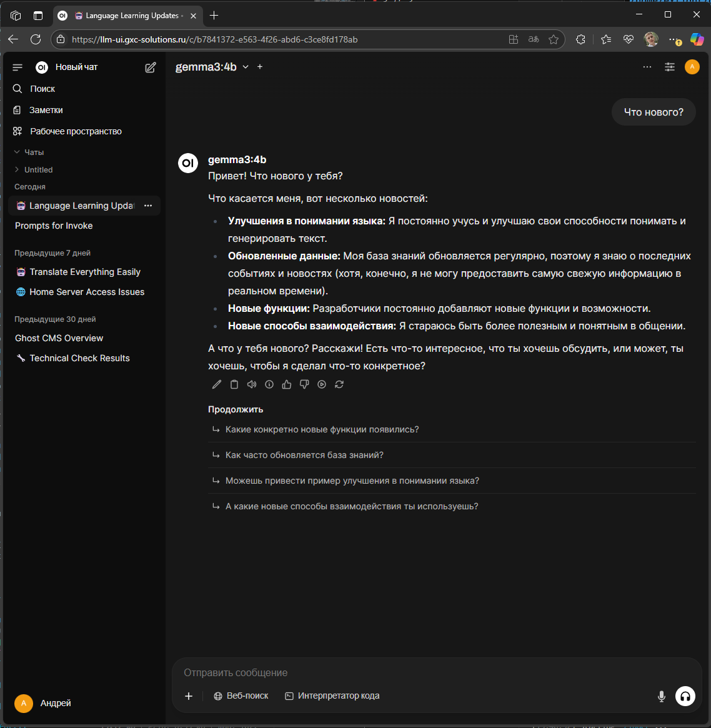Collapse the sidebar with hamburger icon
The image size is (711, 728).
click(17, 67)
